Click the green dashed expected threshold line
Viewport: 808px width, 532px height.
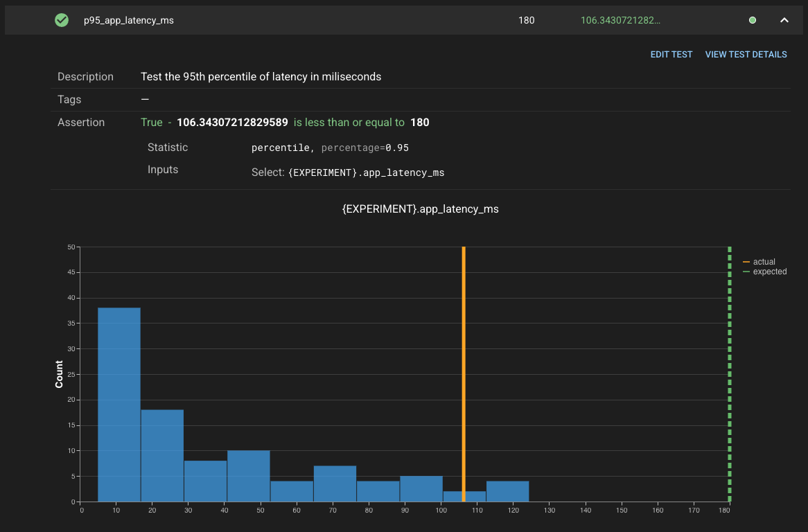[x=730, y=374]
